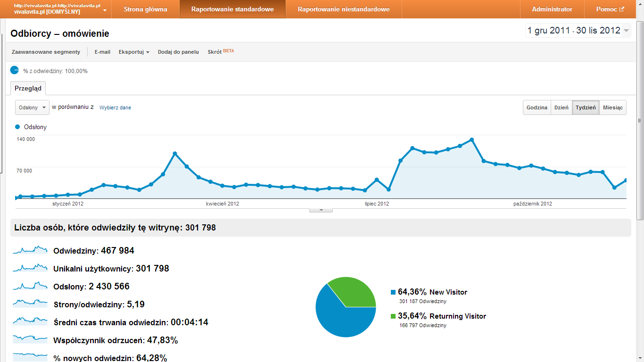Select the Przegląd tab
644x362 pixels.
[28, 88]
